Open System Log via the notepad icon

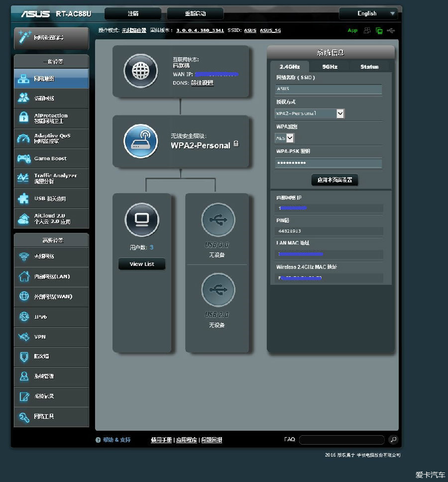click(x=24, y=396)
